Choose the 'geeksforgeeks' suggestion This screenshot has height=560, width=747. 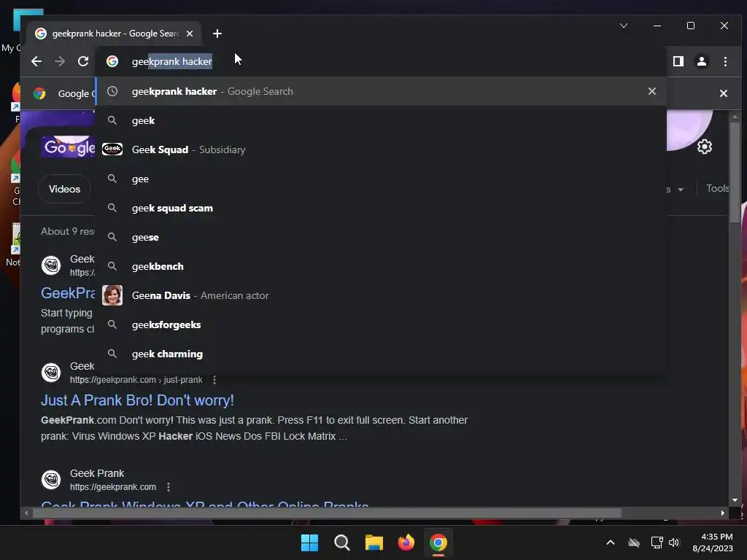tap(381, 324)
